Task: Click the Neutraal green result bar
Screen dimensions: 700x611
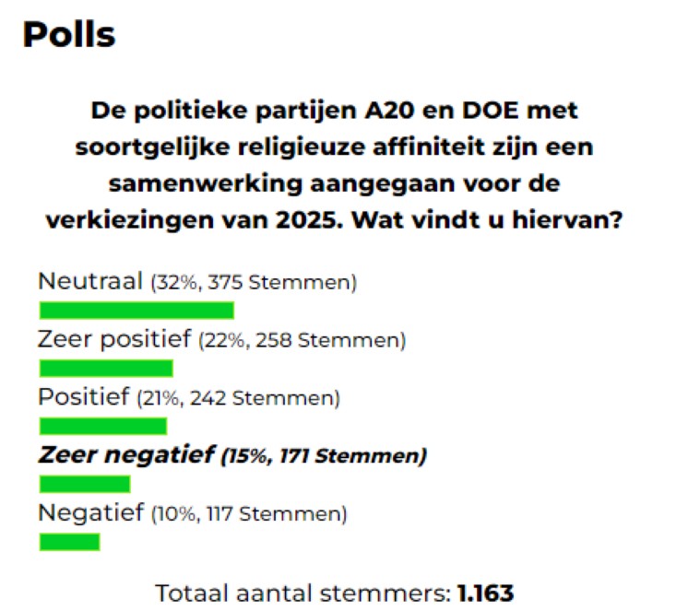Action: coord(136,311)
